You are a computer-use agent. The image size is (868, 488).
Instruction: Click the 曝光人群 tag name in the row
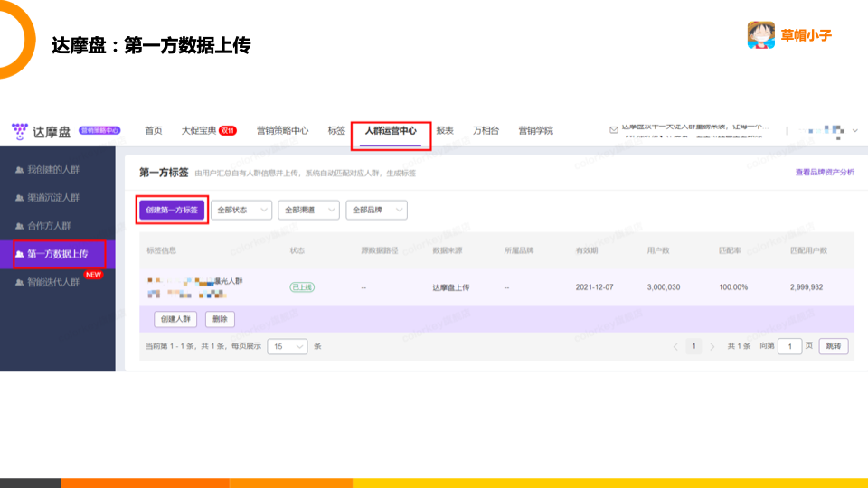point(229,281)
